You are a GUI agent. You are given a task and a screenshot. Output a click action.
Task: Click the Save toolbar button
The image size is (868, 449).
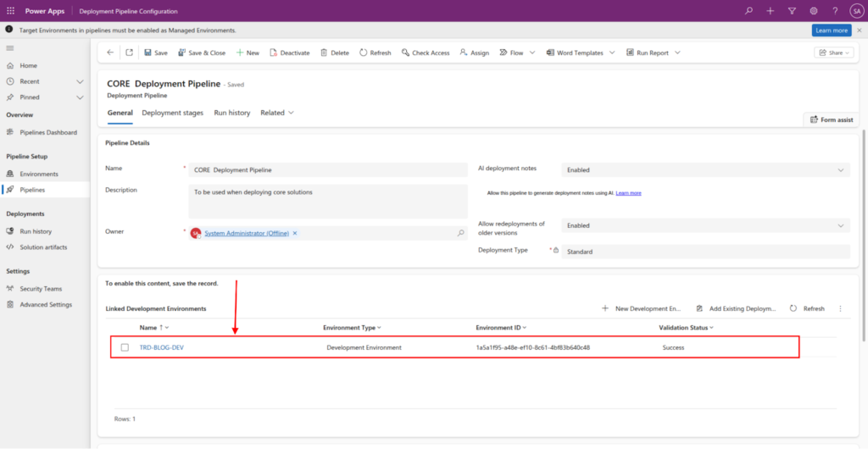pyautogui.click(x=156, y=53)
